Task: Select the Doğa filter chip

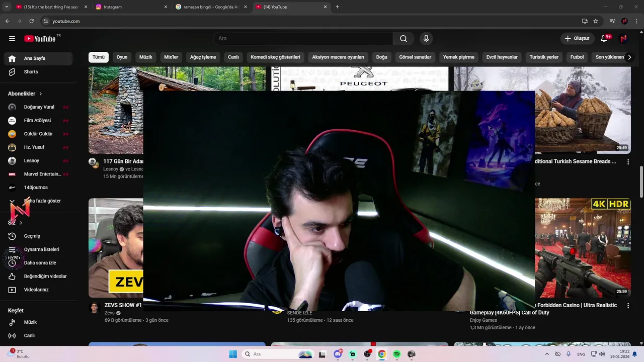Action: coord(382,57)
